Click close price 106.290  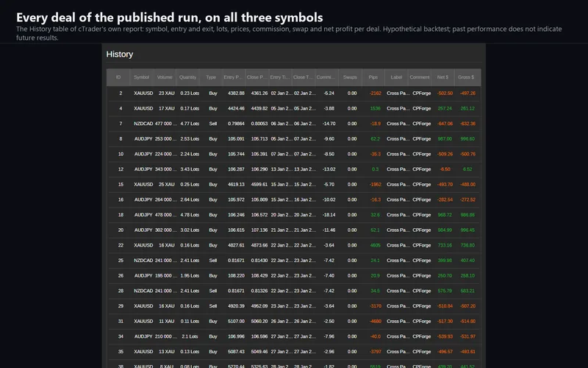(259, 169)
